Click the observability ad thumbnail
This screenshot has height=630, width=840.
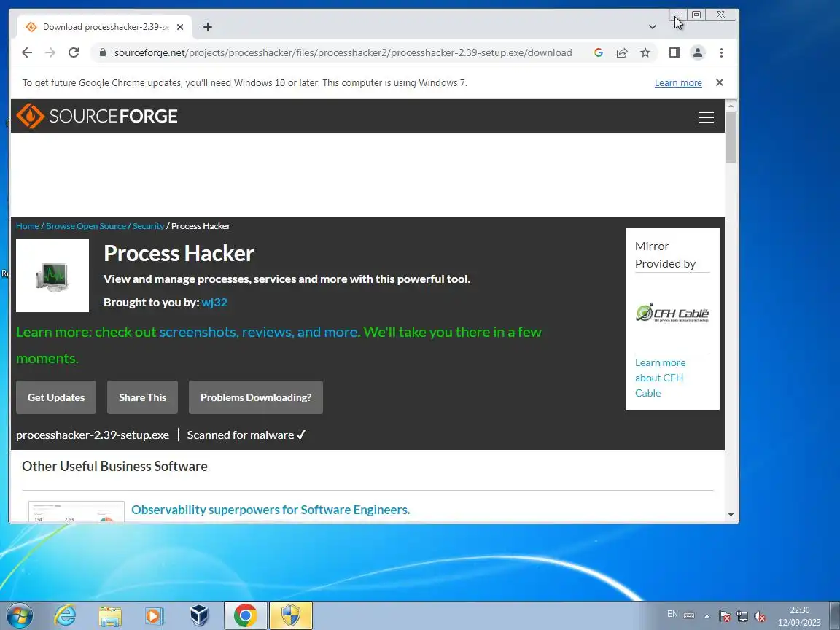click(x=77, y=512)
